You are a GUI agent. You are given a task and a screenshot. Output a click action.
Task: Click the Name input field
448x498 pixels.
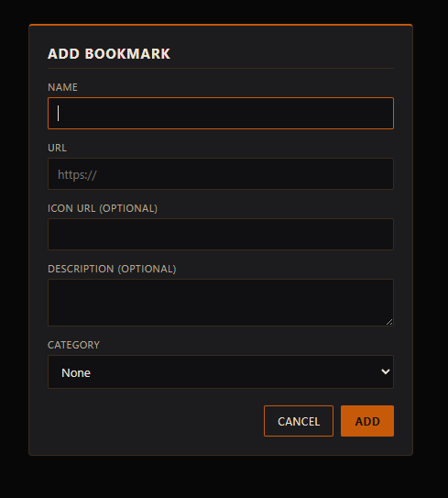coord(221,114)
